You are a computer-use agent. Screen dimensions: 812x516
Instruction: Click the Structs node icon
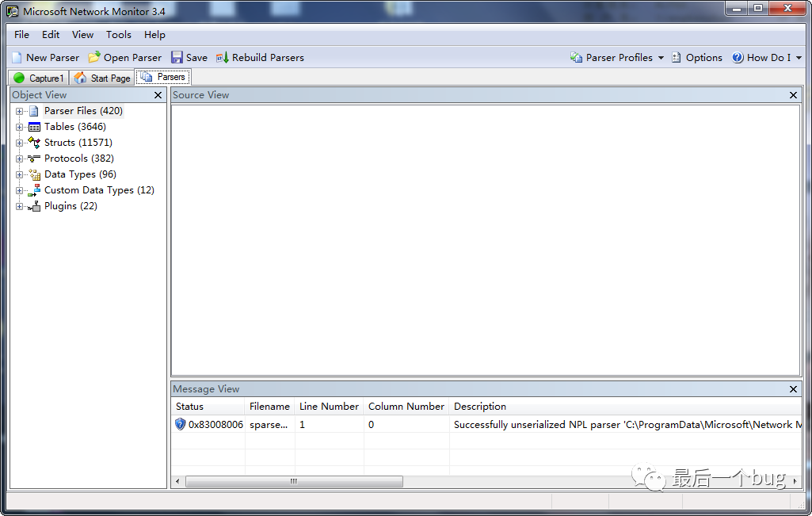34,143
